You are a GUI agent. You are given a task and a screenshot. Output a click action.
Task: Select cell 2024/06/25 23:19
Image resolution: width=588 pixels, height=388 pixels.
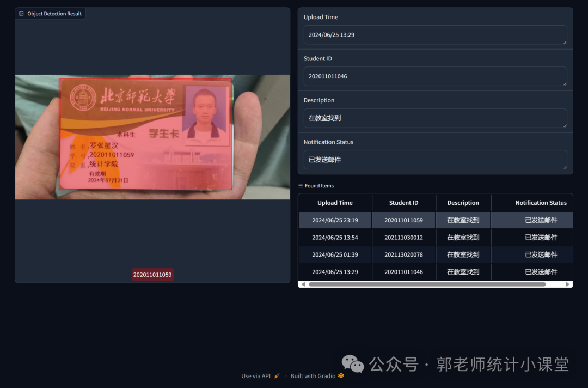[335, 220]
